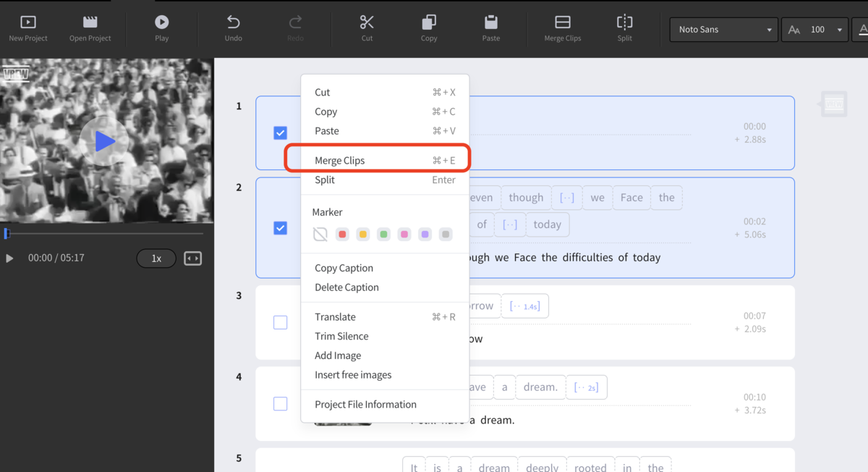Click the Paste clipboard icon
Image resolution: width=868 pixels, height=472 pixels.
pos(491,29)
